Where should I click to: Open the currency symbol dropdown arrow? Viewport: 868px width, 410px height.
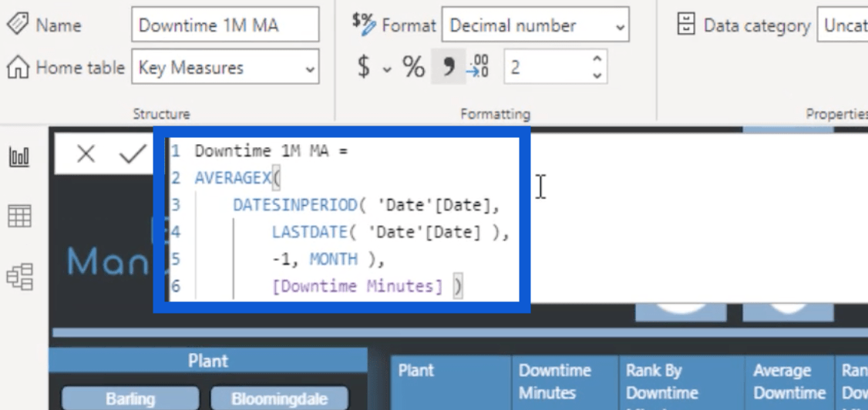point(387,69)
